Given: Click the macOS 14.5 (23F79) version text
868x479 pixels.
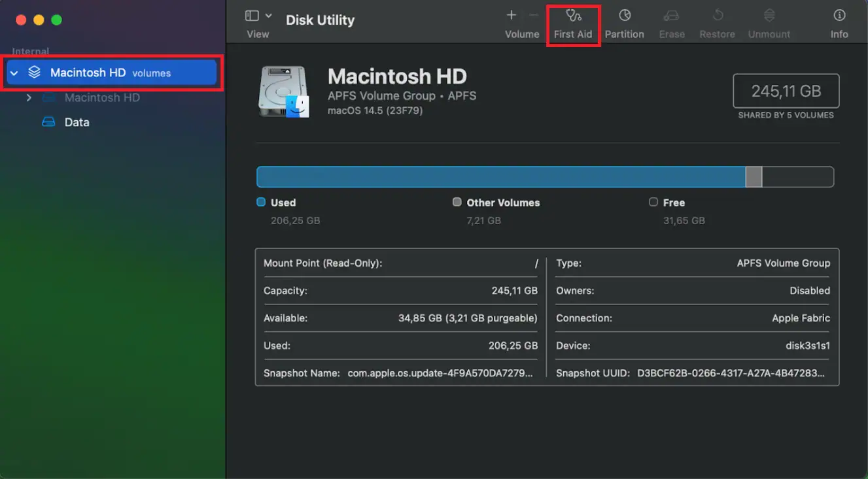Looking at the screenshot, I should tap(375, 110).
